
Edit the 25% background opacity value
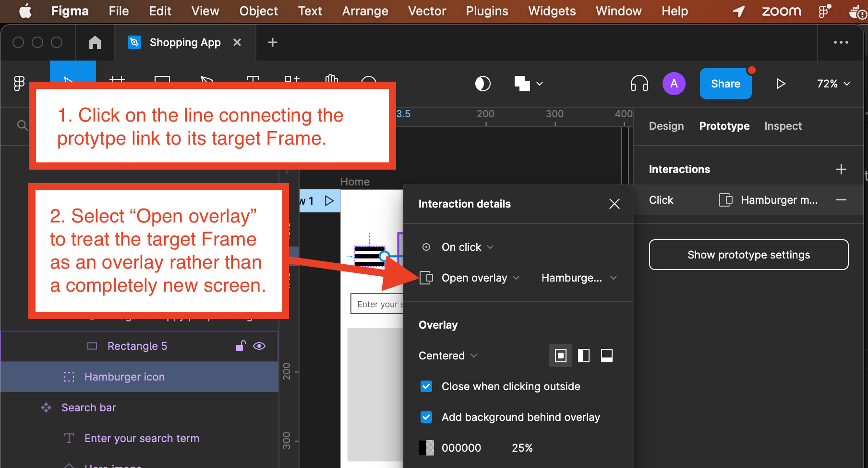(x=522, y=448)
